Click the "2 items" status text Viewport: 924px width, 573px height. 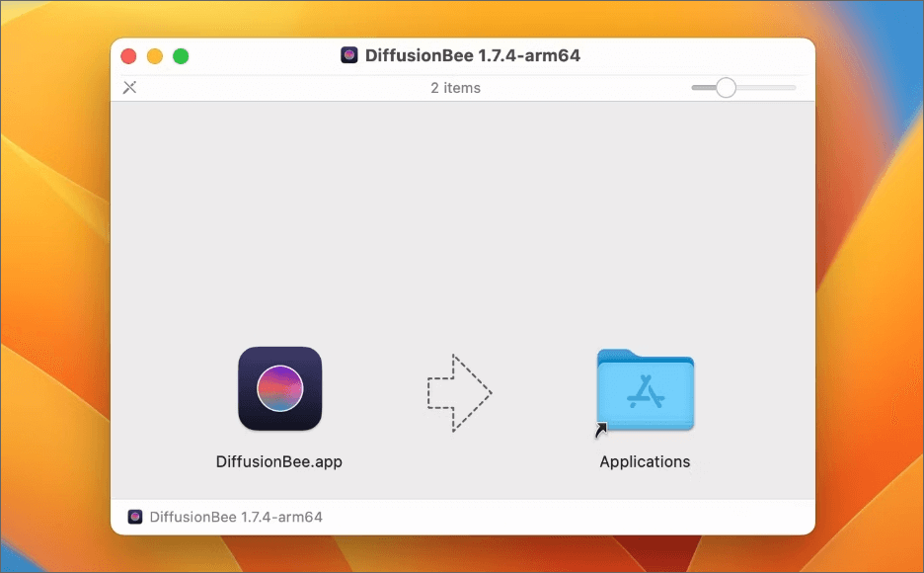[x=455, y=88]
